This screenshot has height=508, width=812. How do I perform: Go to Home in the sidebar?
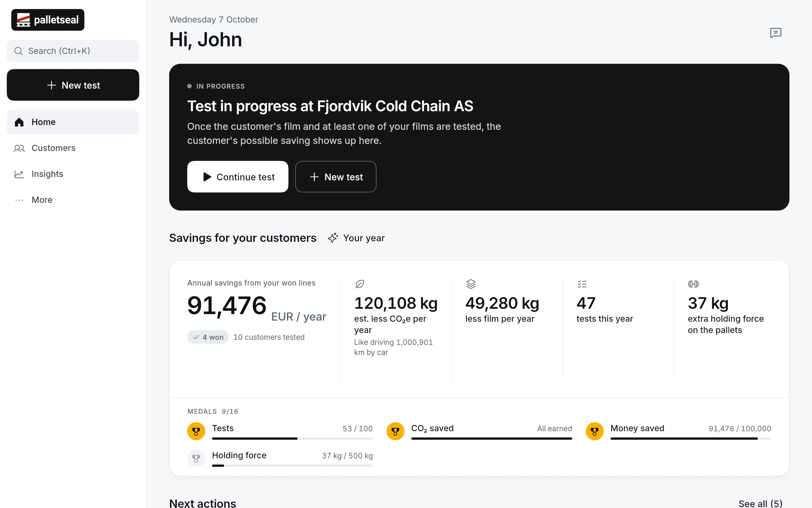pos(73,122)
